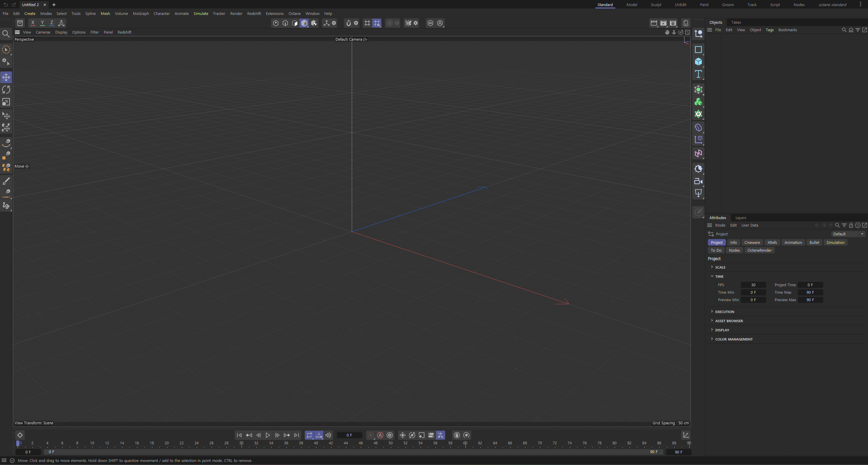Screen dimensions: 868x465
Task: Click the timeline playhead at frame 0
Action: 18,443
